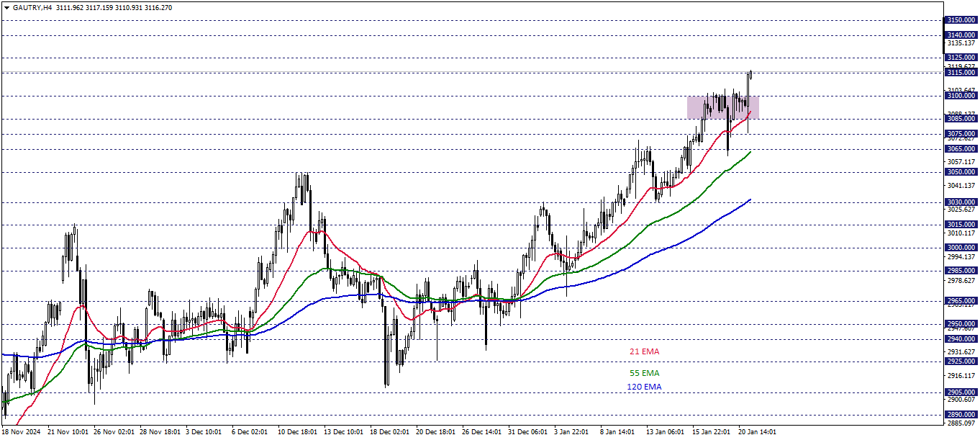This screenshot has width=980, height=440.
Task: Click the 2931.627 price scale value
Action: [961, 352]
